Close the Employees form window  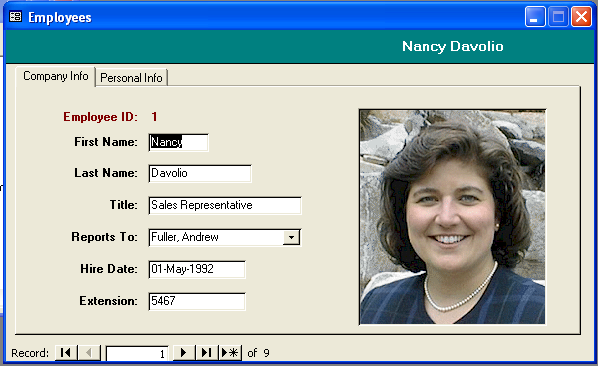coord(581,17)
